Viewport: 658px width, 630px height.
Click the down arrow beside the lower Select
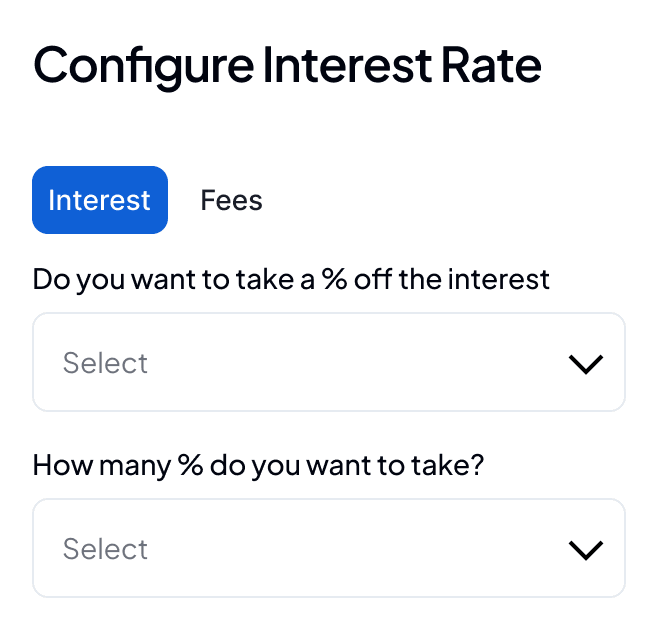coord(586,550)
